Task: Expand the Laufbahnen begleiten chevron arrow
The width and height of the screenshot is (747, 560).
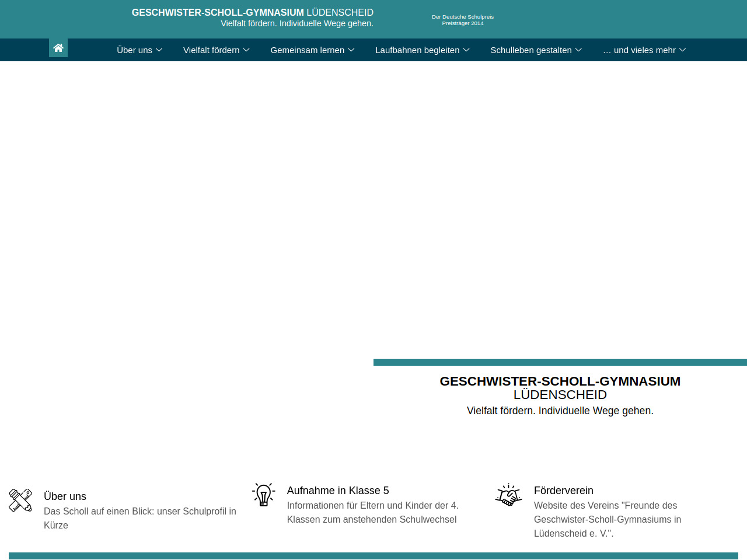Action: [x=466, y=50]
